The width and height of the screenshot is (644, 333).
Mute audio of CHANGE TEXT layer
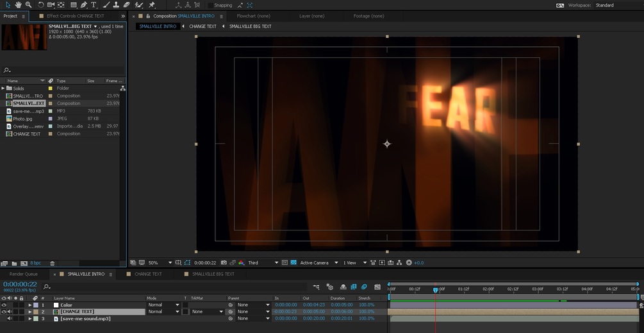[9, 312]
